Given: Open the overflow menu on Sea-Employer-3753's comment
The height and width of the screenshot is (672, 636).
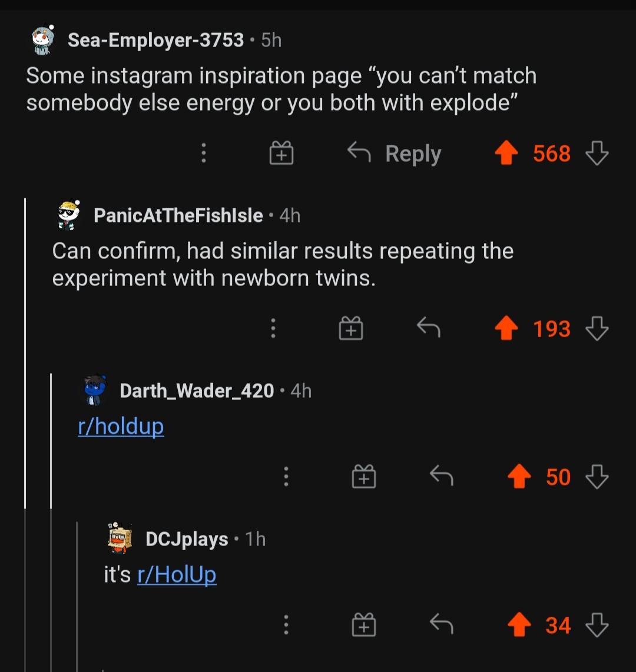Looking at the screenshot, I should [x=203, y=153].
